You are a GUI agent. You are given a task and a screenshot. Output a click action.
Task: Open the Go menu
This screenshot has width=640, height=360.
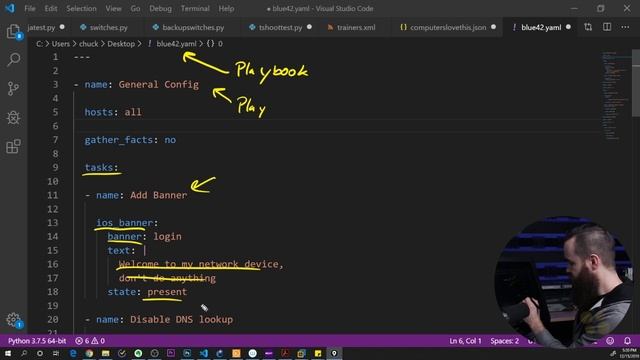136,8
